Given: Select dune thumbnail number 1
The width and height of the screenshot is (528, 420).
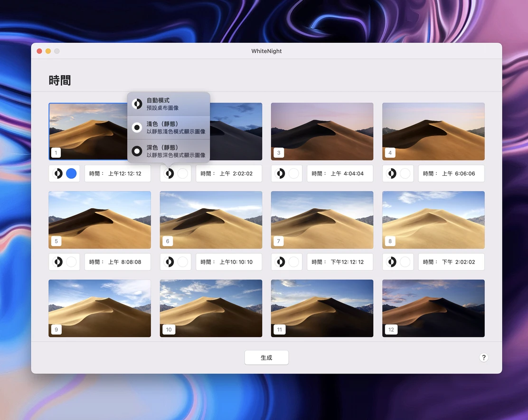Looking at the screenshot, I should point(87,131).
